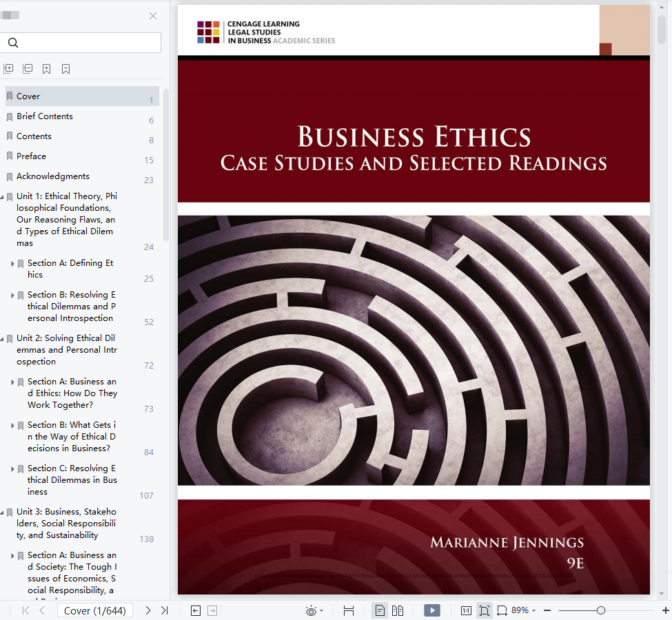Open Section B: What Gets in the Way bookmark
The width and height of the screenshot is (672, 620).
point(72,437)
